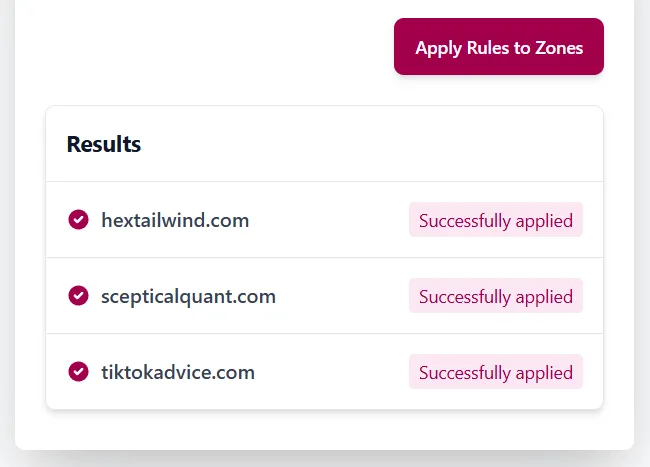Click the checkmark icon beside scepticalquant.com
Viewport: 650px width, 467px height.
point(78,296)
